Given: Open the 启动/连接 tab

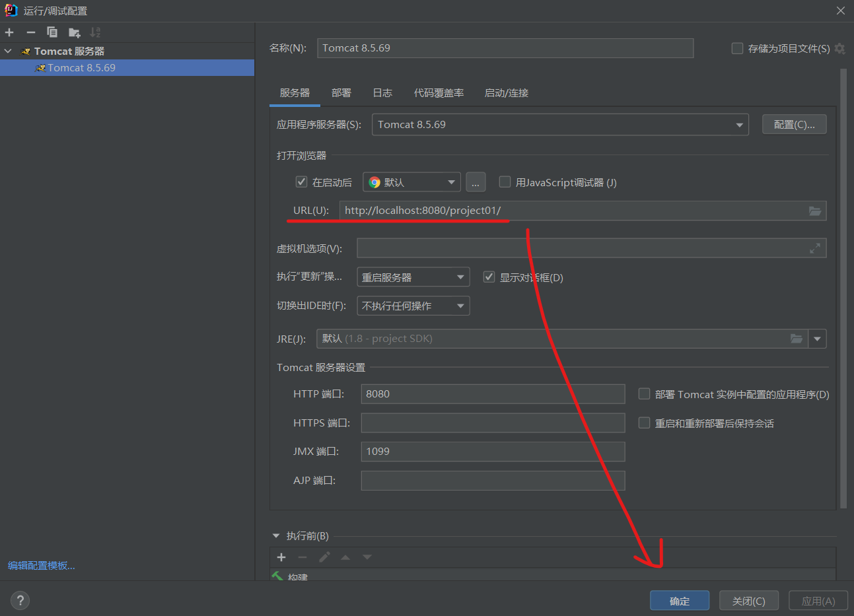Looking at the screenshot, I should click(507, 93).
